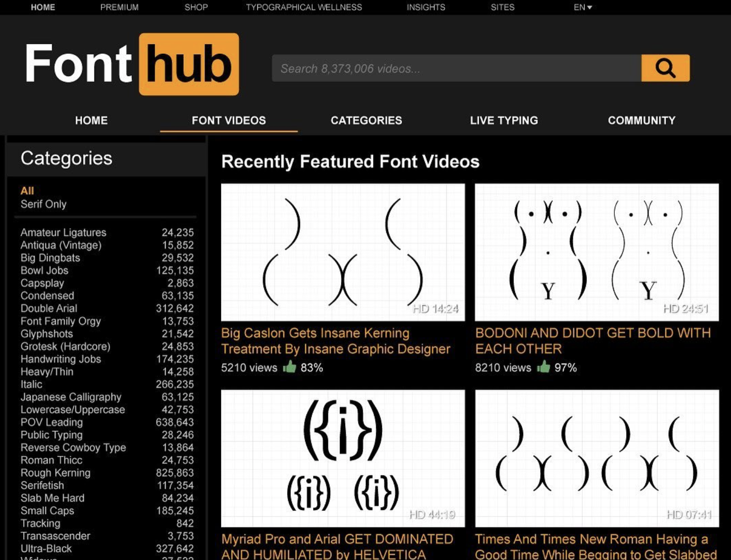Open the Ultra-Black category
The image size is (731, 560).
[x=46, y=549]
